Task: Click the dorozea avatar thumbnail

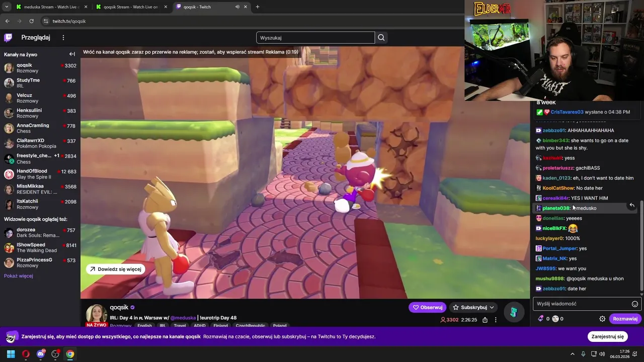Action: tap(9, 233)
